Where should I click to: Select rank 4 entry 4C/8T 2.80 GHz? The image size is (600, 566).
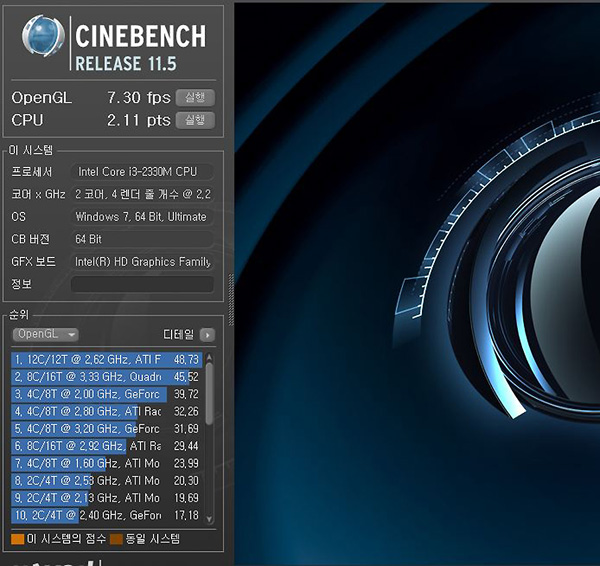(107, 411)
